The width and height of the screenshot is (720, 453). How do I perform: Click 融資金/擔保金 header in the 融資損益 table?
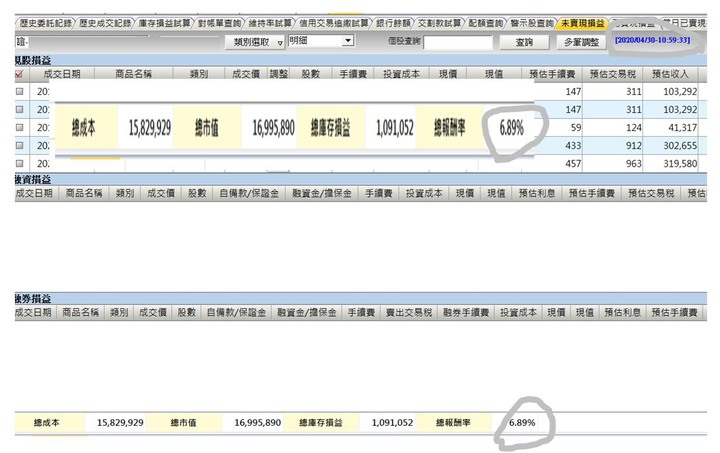(x=322, y=193)
